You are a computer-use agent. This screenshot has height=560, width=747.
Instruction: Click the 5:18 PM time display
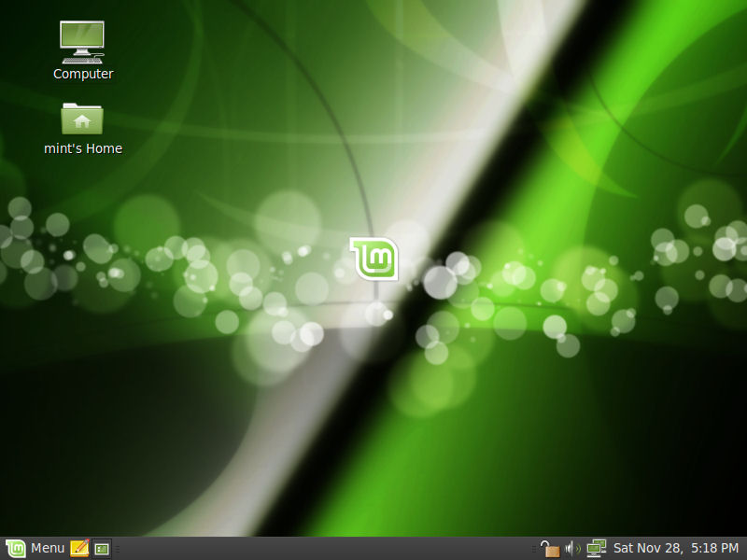pyautogui.click(x=714, y=548)
